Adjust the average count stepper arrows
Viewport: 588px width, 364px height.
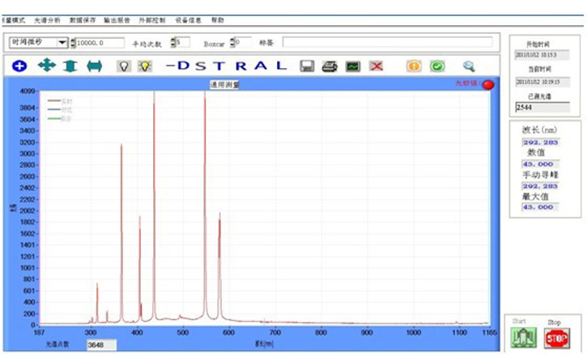click(x=171, y=42)
